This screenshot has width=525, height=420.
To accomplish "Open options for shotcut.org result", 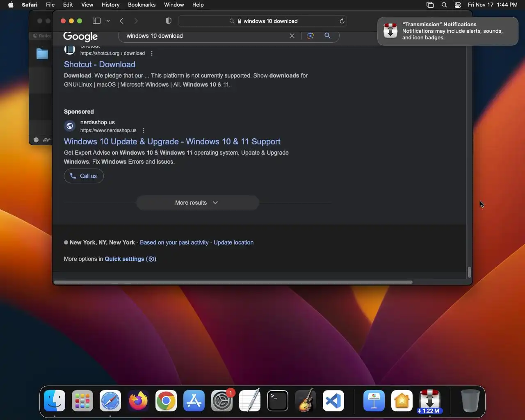I will point(152,53).
